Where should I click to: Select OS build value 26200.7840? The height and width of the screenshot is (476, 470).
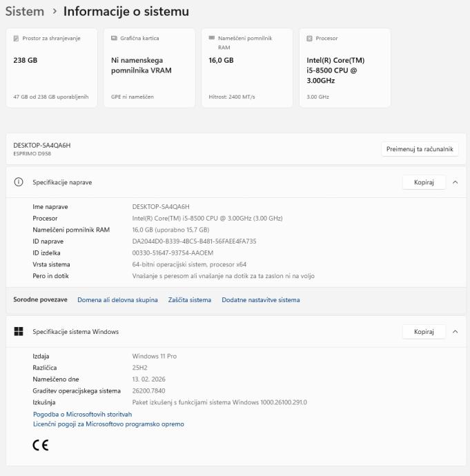click(x=149, y=390)
